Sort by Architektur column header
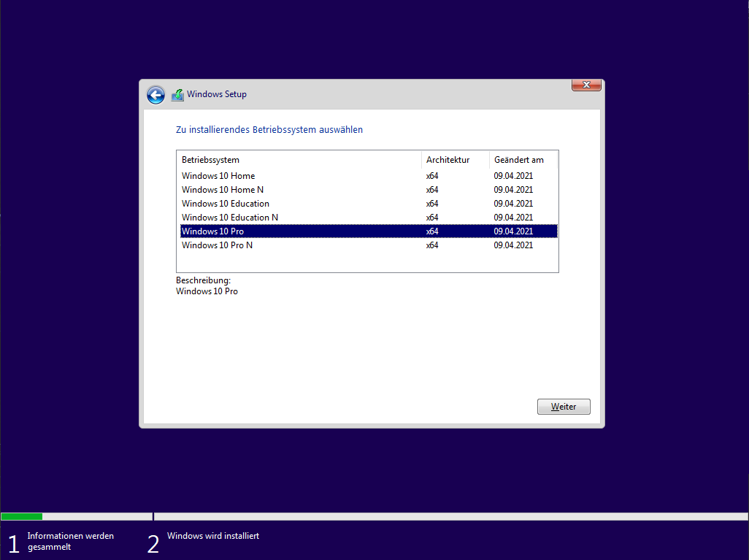Screen dimensions: 749x560 click(x=456, y=160)
